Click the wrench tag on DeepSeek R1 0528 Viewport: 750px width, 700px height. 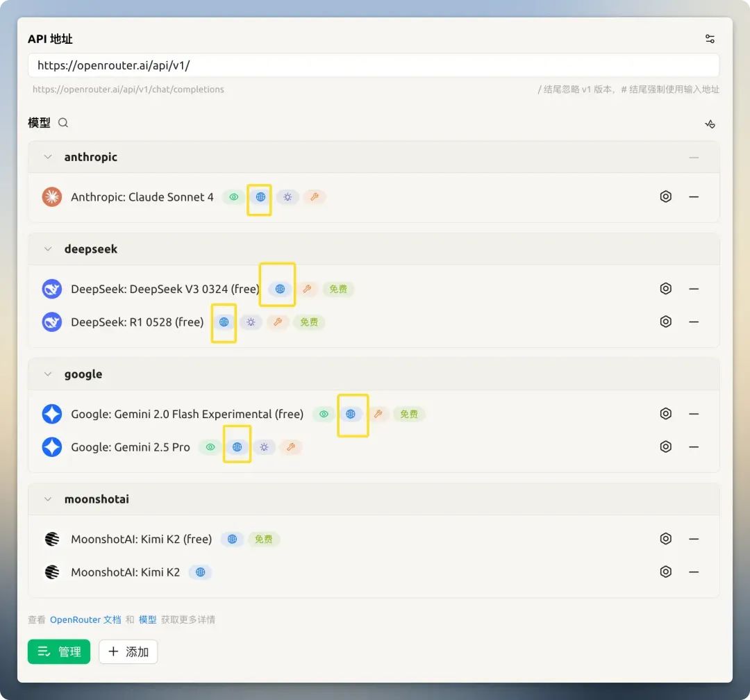click(x=277, y=322)
